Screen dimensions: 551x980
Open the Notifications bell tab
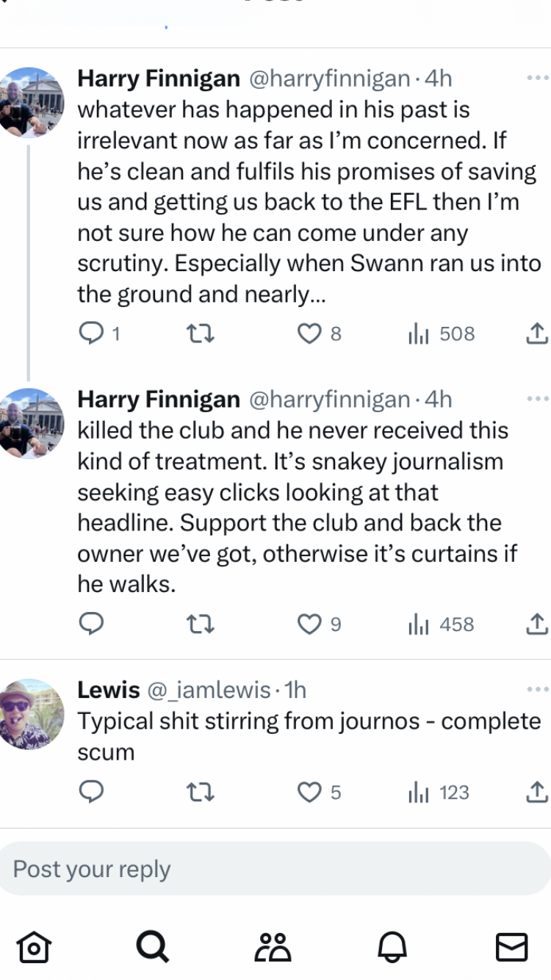[392, 946]
